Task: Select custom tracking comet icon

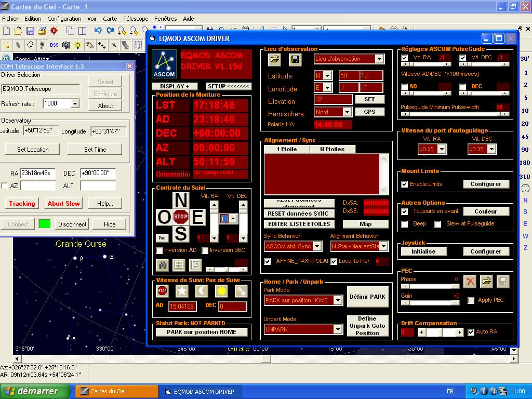Action: 241,291
